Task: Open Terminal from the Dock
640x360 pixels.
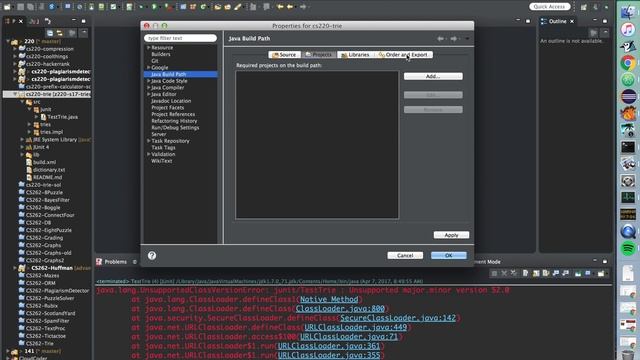Action: pos(628,147)
